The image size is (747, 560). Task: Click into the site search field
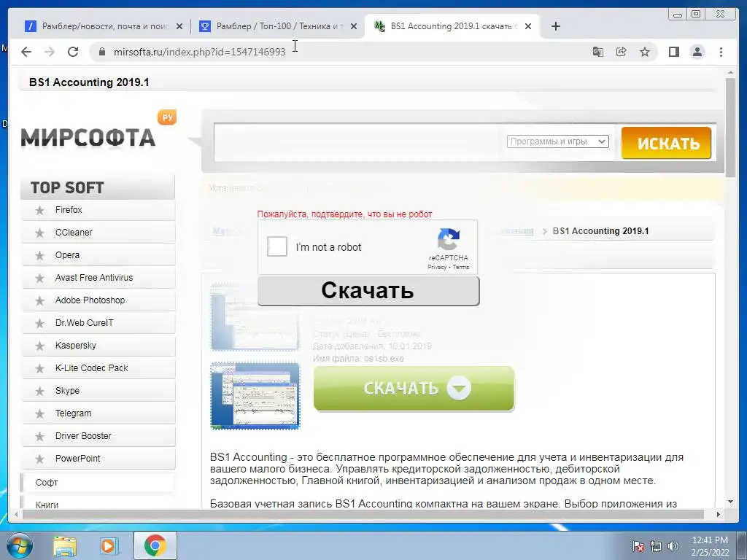point(358,142)
